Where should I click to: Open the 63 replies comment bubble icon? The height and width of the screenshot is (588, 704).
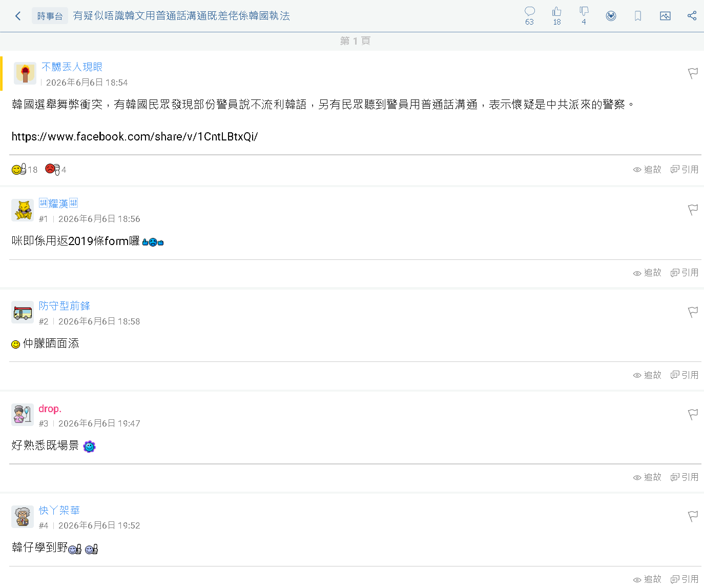tap(530, 16)
